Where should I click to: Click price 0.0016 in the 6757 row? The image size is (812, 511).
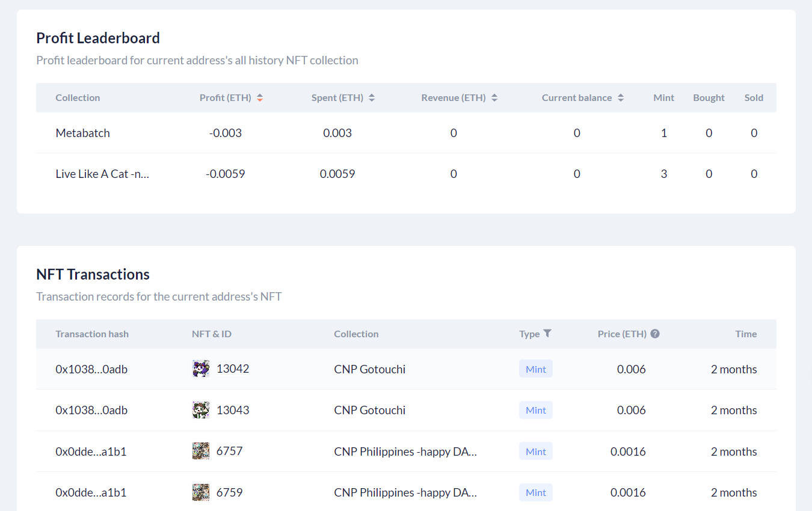[629, 451]
